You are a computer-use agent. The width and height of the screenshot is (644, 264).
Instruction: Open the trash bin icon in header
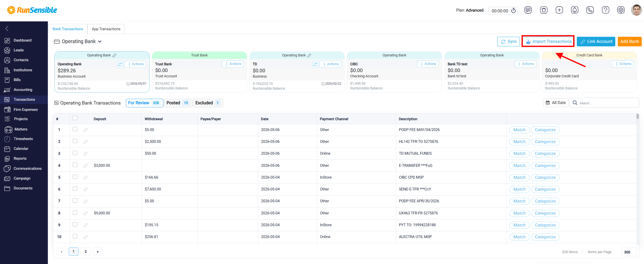(x=544, y=10)
